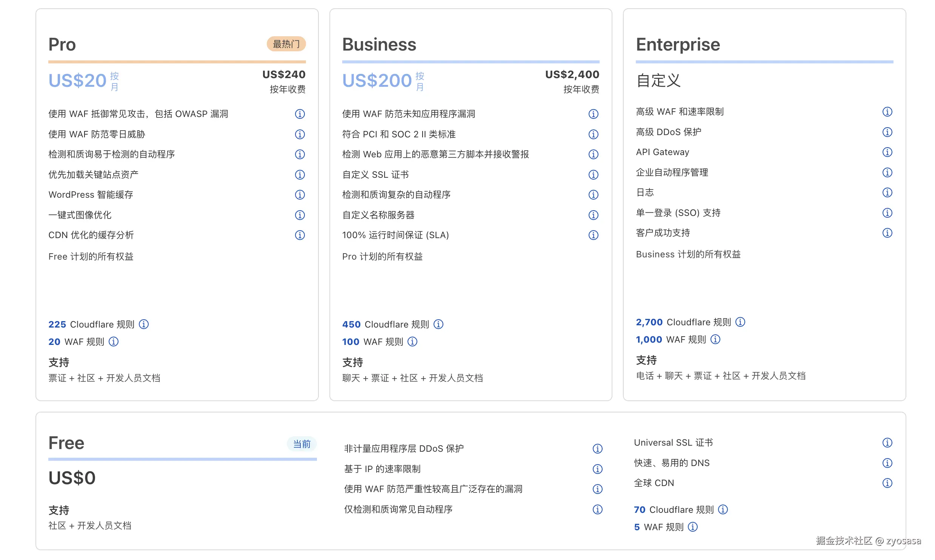Click info icon for 基于 IP 的速率限制
Viewport: 935px width, 560px height.
pos(598,469)
